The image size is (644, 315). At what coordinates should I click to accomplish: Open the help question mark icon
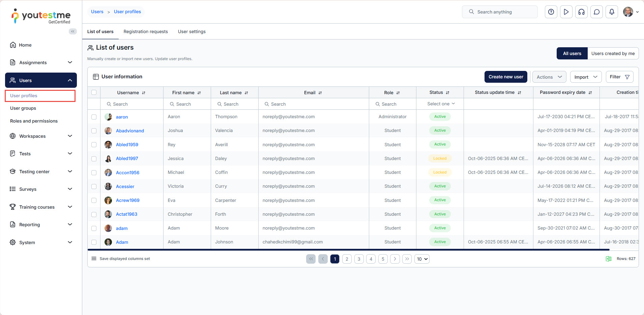pos(551,12)
